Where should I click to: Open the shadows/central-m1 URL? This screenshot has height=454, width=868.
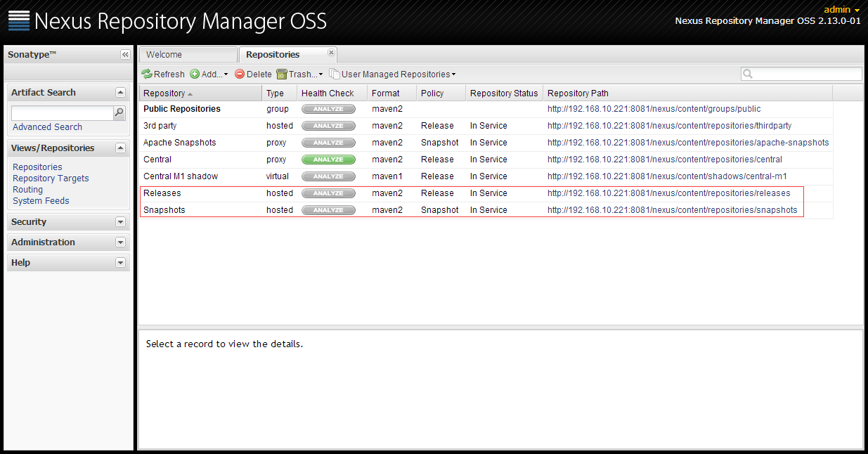(x=667, y=176)
